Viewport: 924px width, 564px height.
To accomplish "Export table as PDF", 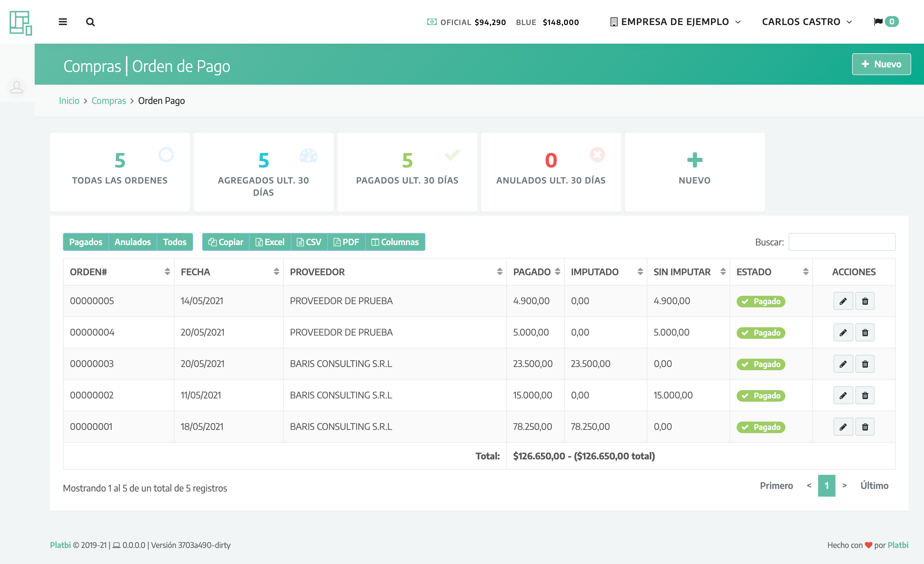I will [346, 242].
